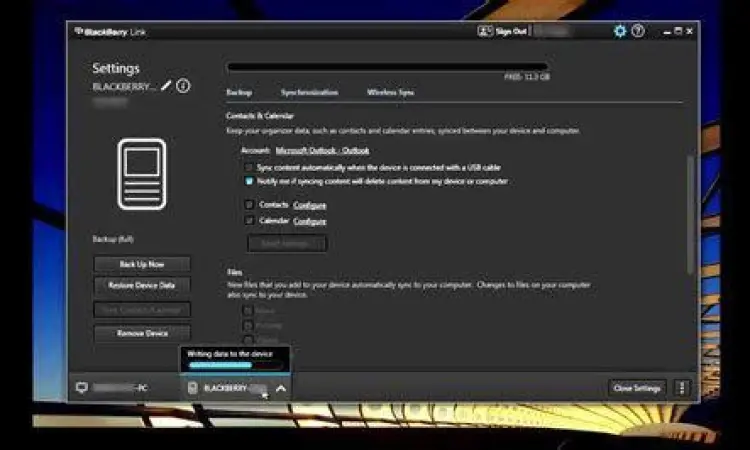Click the Writing data to the device message
This screenshot has width=750, height=450.
230,354
